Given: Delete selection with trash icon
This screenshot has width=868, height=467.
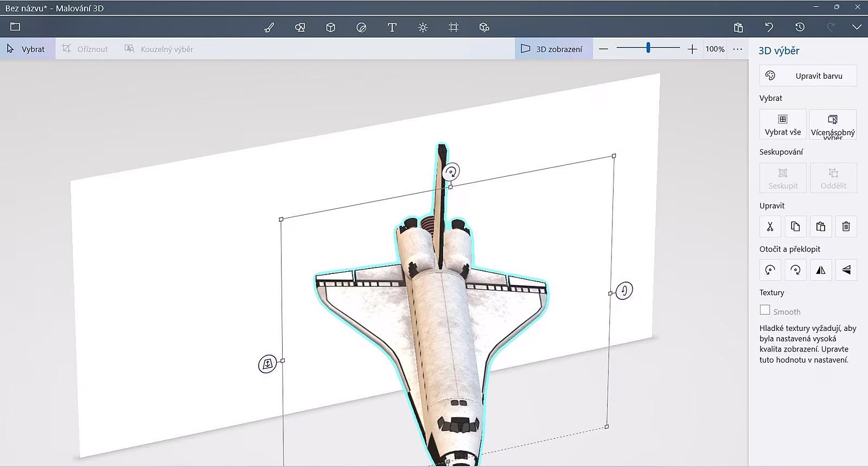Looking at the screenshot, I should click(x=846, y=226).
